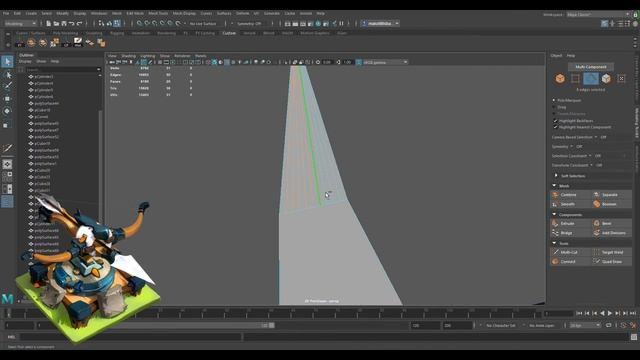Select the Pick/Marquee radio option
The image size is (640, 360).
tap(554, 100)
